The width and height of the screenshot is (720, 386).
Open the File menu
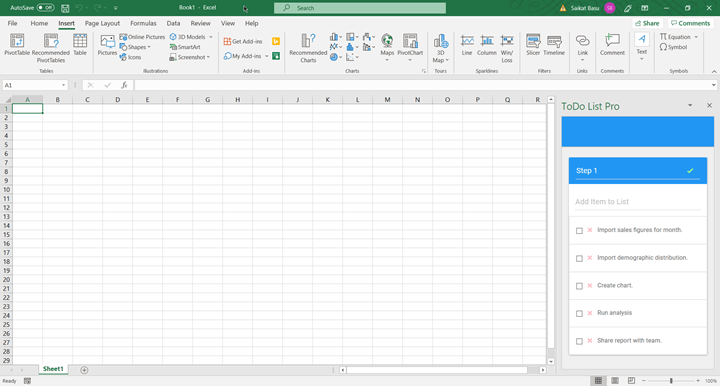point(12,23)
